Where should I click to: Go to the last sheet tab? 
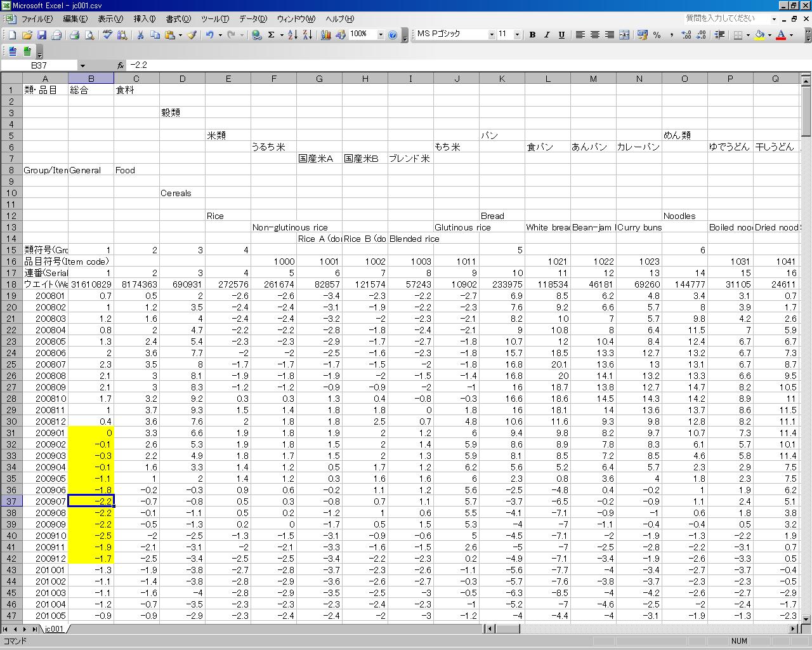[x=34, y=629]
